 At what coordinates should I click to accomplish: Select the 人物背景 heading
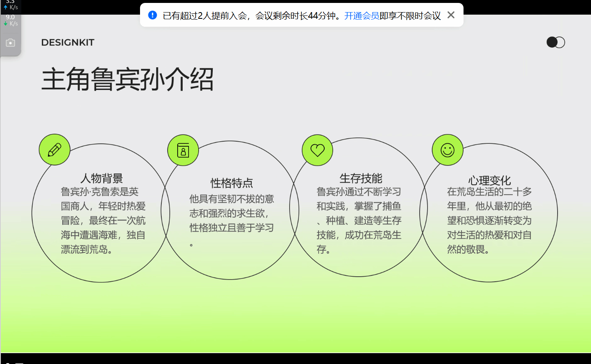pos(102,178)
